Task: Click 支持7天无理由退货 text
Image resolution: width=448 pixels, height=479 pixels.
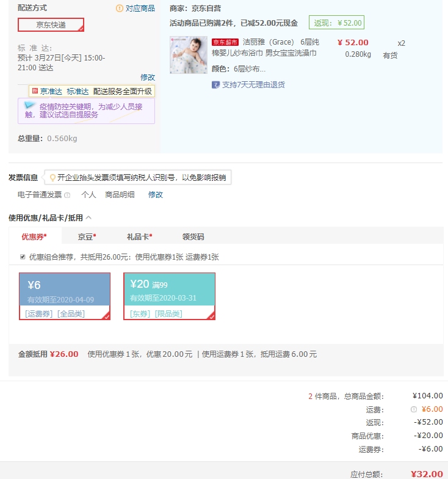Action: [x=253, y=84]
